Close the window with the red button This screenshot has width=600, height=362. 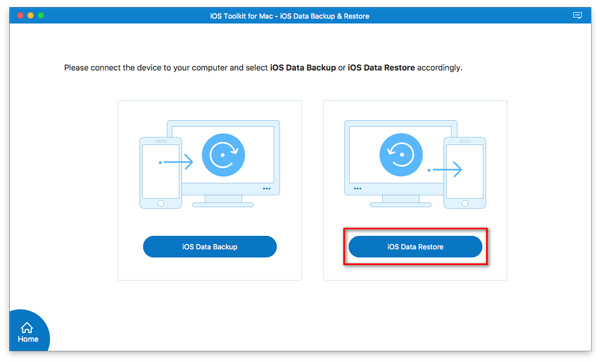point(20,15)
